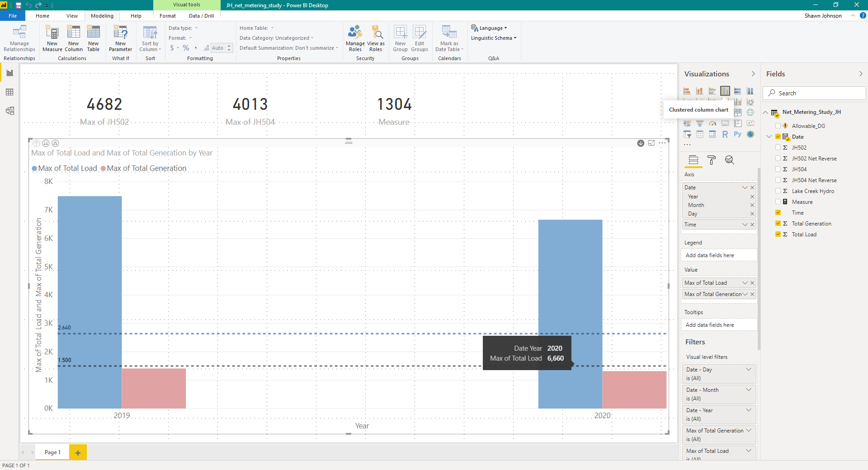Select the funnel chart visualization icon
The height and width of the screenshot is (470, 868).
700,123
